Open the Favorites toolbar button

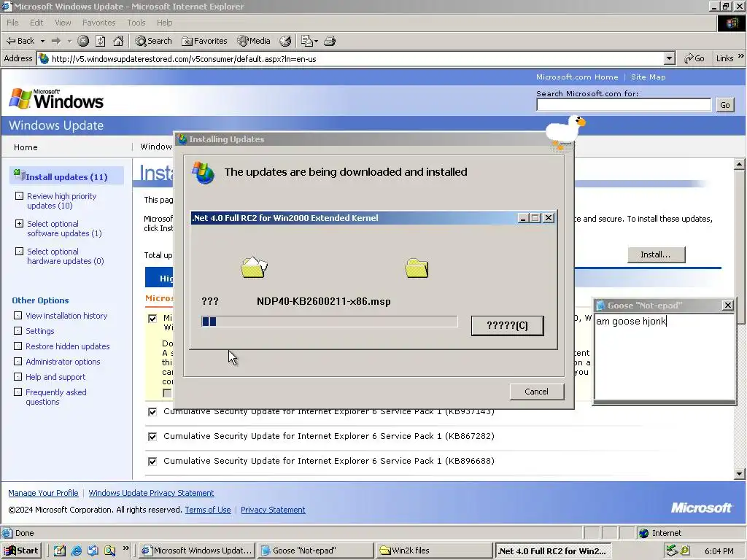tap(204, 41)
